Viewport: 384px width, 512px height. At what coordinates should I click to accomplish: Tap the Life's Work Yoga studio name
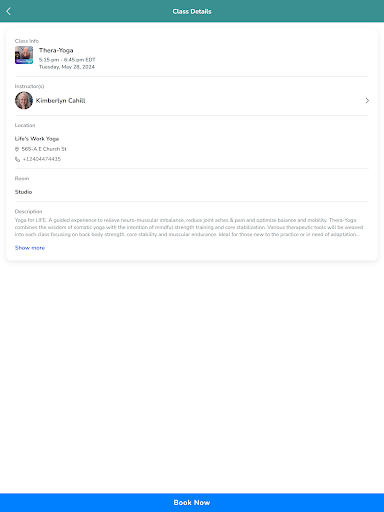[x=37, y=139]
